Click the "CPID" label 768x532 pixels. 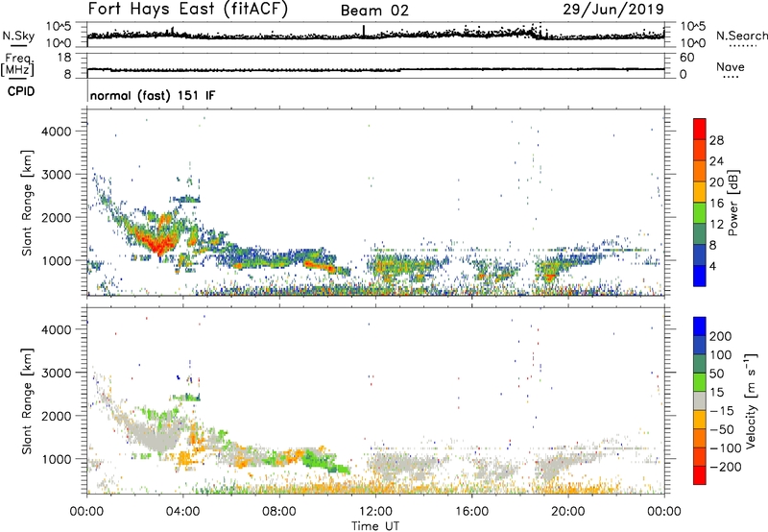pyautogui.click(x=21, y=91)
